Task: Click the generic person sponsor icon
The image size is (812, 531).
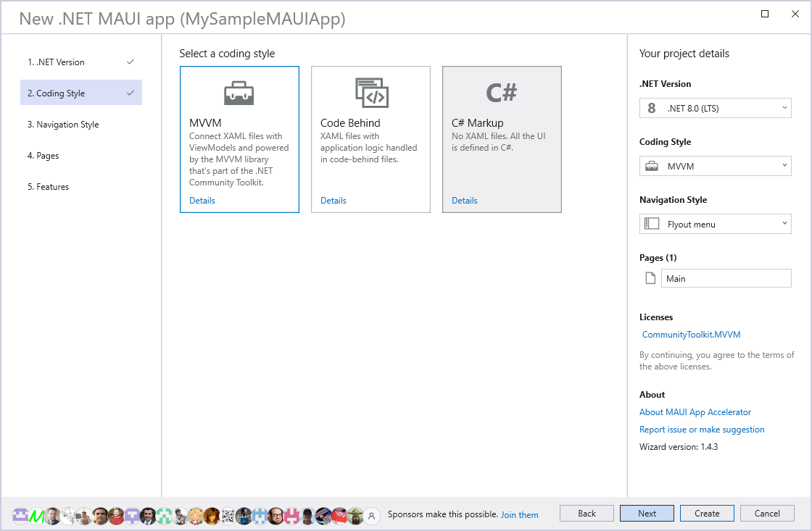Action: [372, 516]
